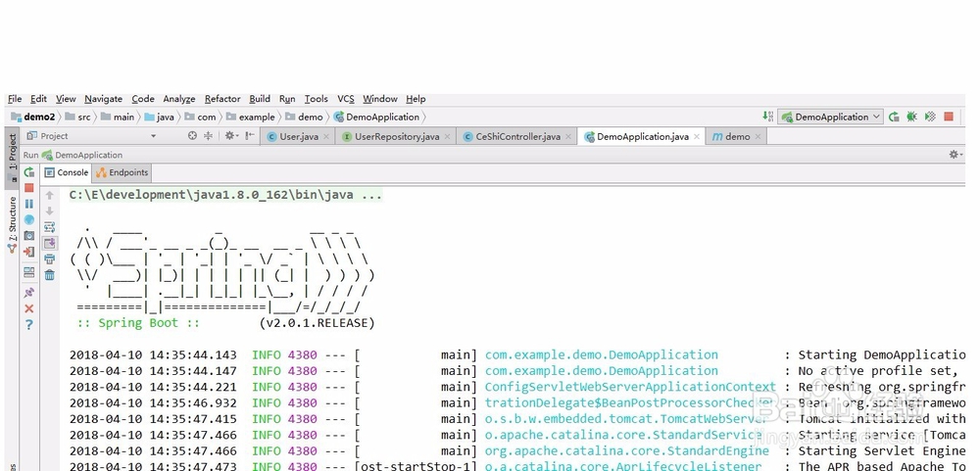Open the File menu
This screenshot has width=980, height=471.
[x=15, y=99]
